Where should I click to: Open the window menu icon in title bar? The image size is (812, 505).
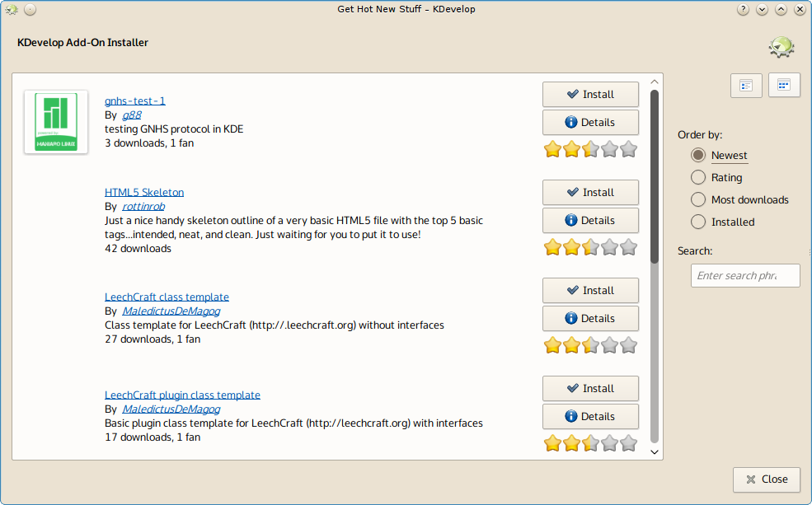(x=12, y=9)
